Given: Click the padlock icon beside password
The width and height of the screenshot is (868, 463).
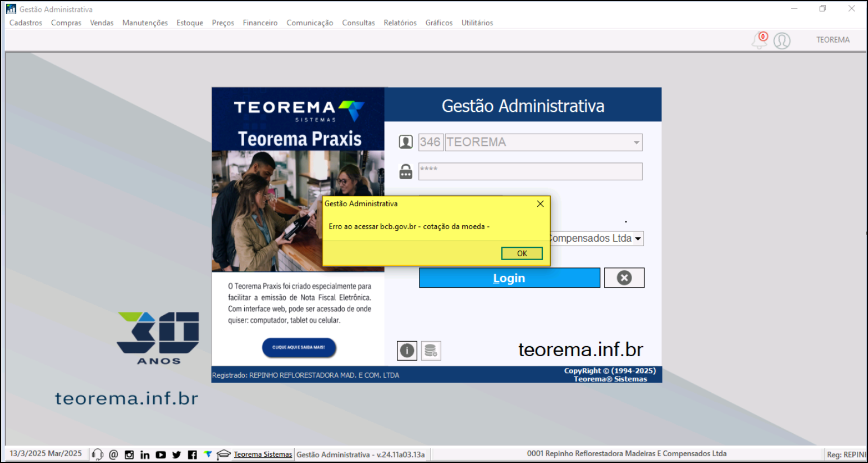Looking at the screenshot, I should 405,171.
